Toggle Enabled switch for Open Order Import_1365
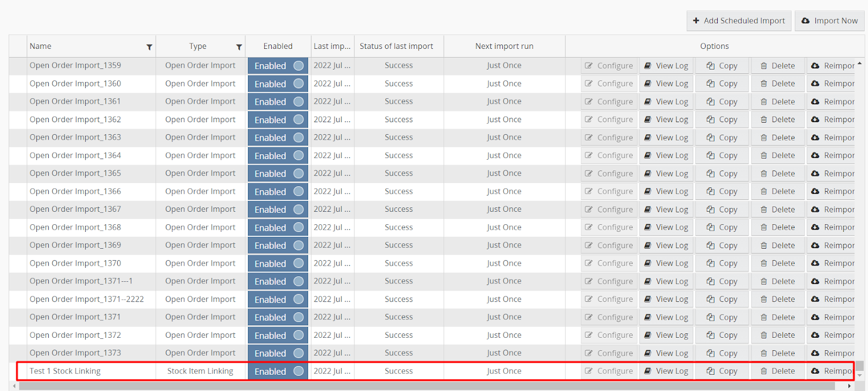Image resolution: width=868 pixels, height=391 pixels. pyautogui.click(x=278, y=174)
